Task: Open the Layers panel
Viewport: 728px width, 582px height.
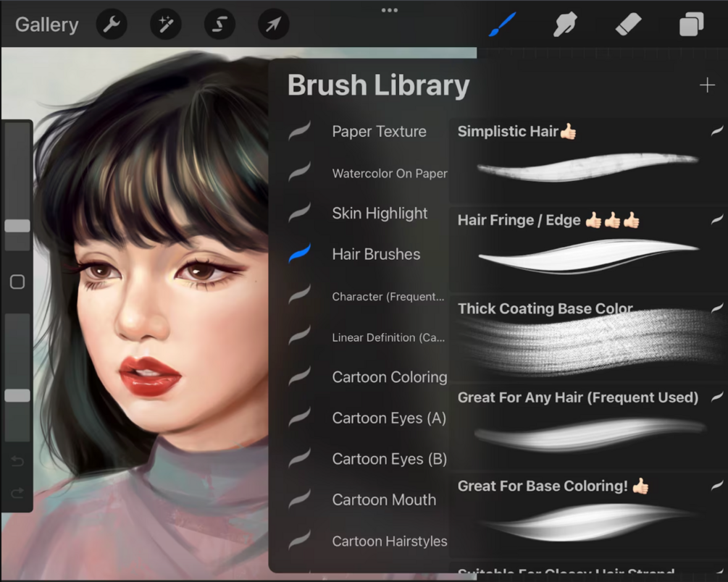Action: tap(691, 24)
